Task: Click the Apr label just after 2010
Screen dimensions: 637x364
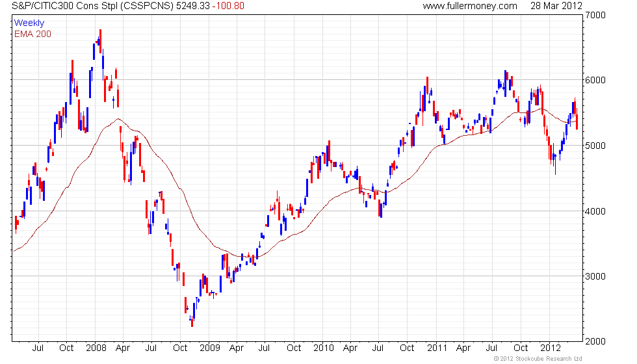Action: click(x=350, y=348)
